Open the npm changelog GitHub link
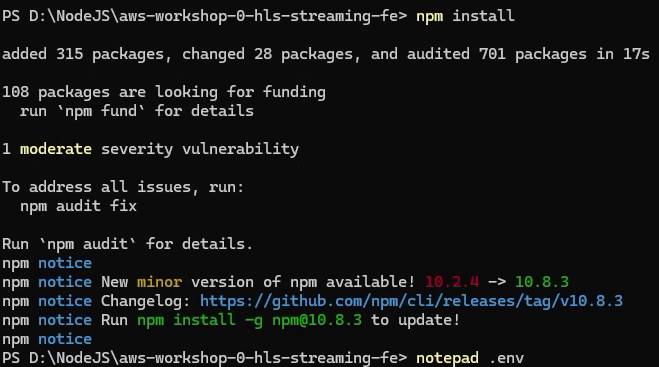 point(411,301)
